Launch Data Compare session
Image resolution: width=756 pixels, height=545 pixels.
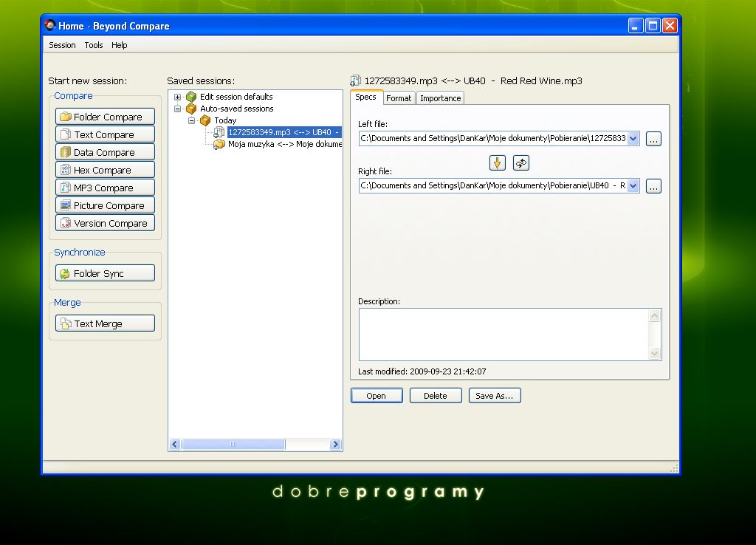tap(105, 152)
